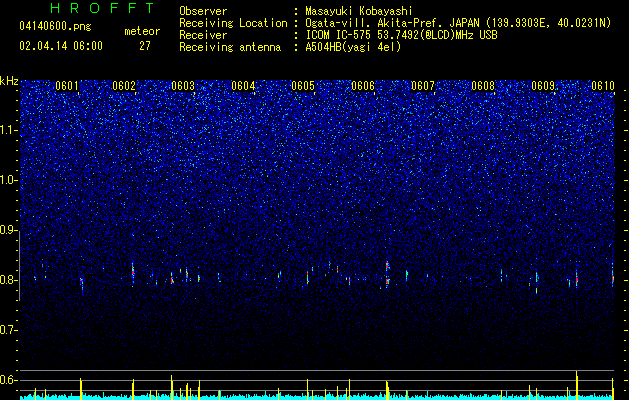629x400 pixels.
Task: Click the 0.8 kHz axis label
Action: (x=9, y=280)
